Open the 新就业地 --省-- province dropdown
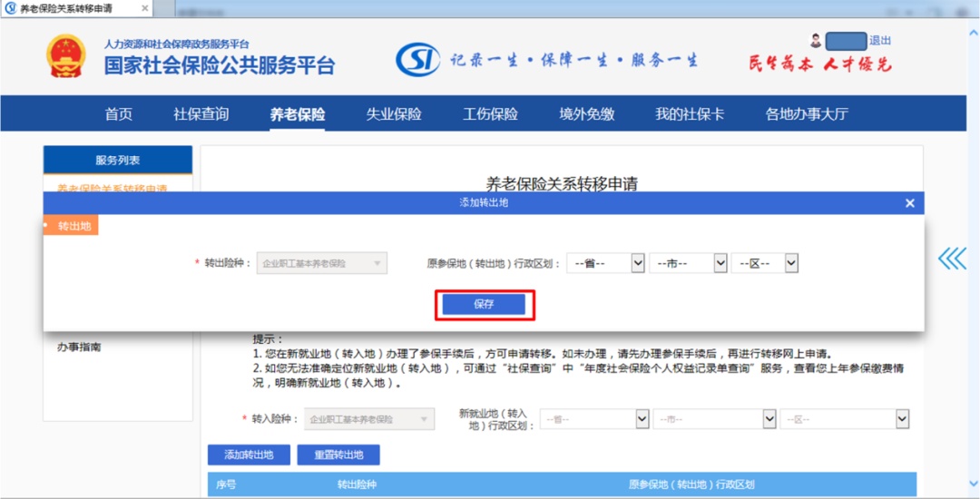This screenshot has width=980, height=499. (x=596, y=420)
